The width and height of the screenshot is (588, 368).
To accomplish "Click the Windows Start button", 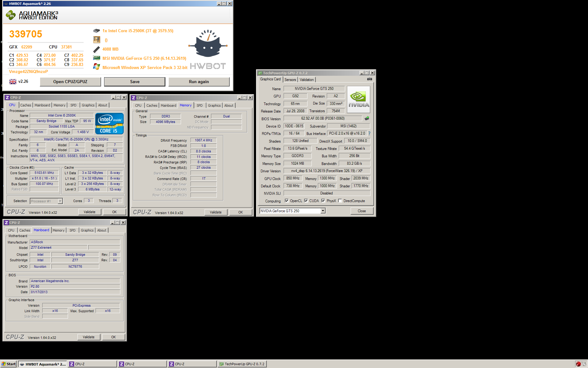I will tap(9, 364).
